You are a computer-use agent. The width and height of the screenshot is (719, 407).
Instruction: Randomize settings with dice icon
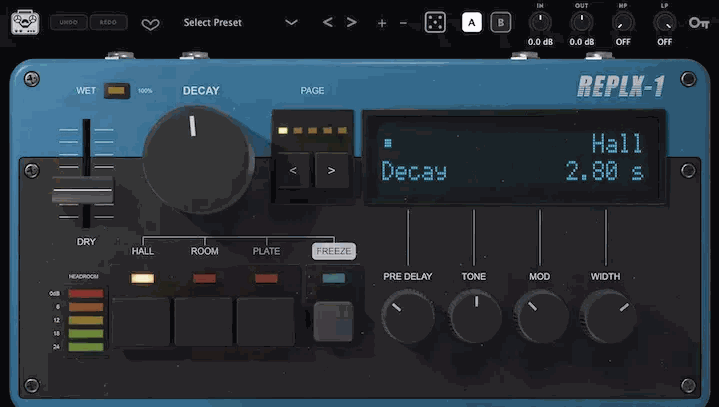(435, 22)
